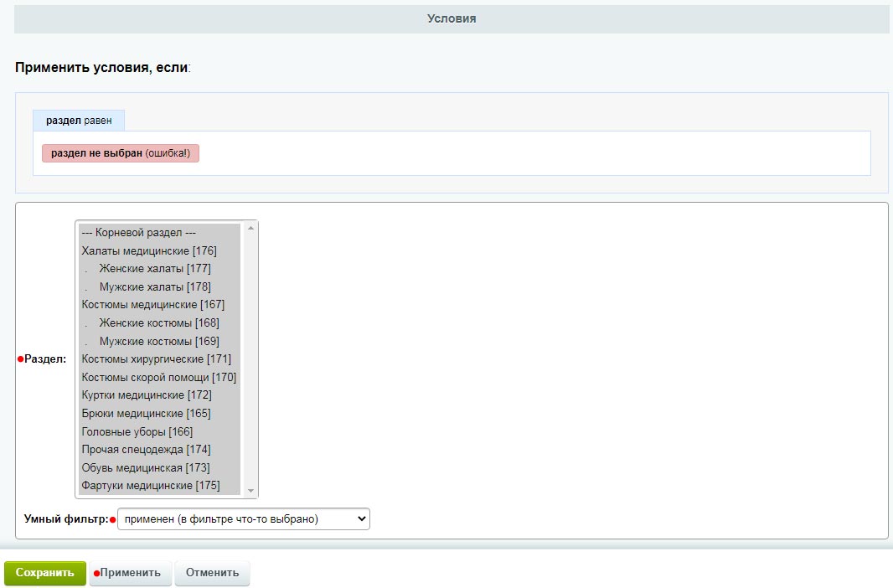Open the Умный фильтр dropdown
The width and height of the screenshot is (893, 588).
point(243,519)
